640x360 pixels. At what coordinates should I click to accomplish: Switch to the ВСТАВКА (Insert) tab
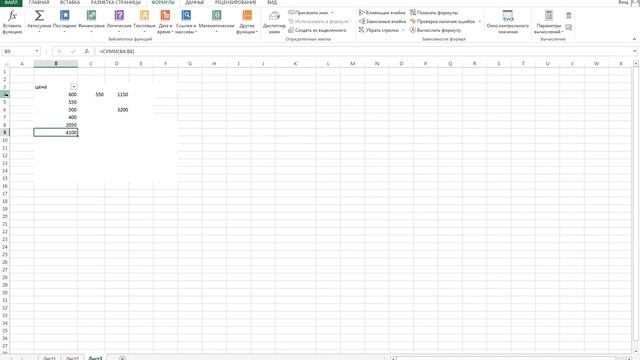pyautogui.click(x=70, y=2)
